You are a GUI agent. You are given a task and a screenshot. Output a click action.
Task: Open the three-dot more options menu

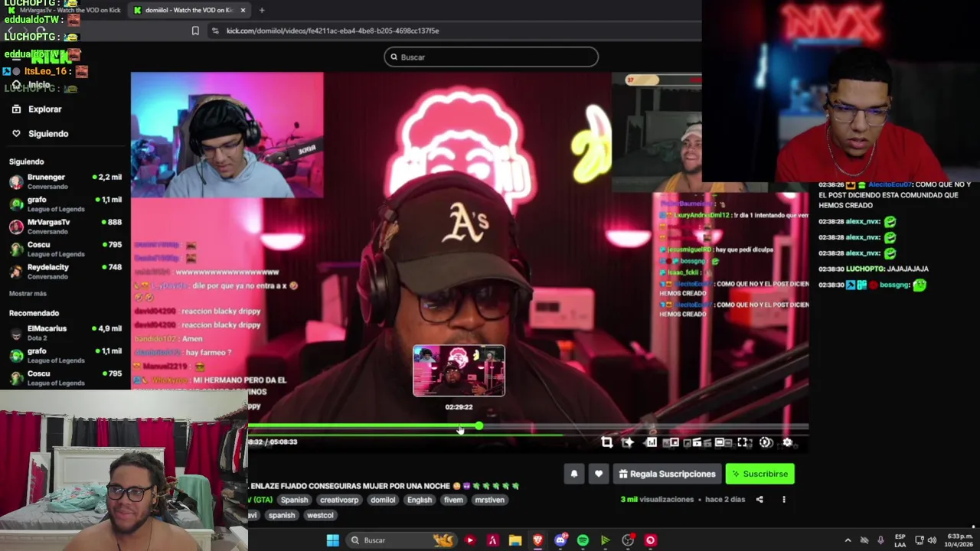(783, 499)
